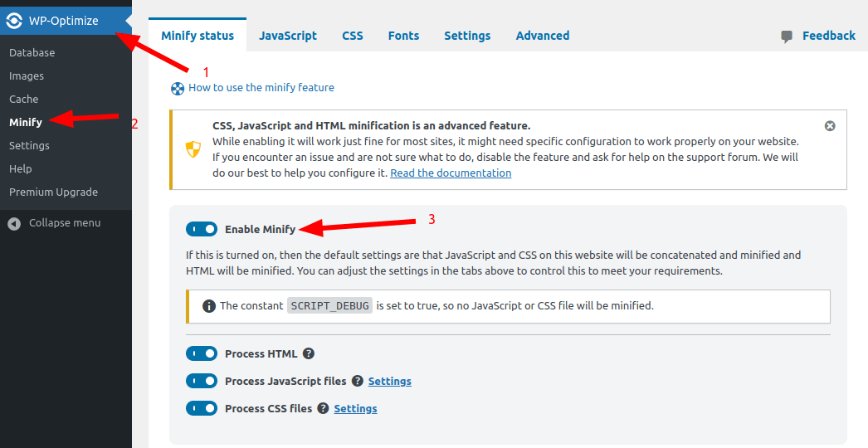Disable the Process JavaScript files switch
This screenshot has height=448, width=868.
click(202, 381)
